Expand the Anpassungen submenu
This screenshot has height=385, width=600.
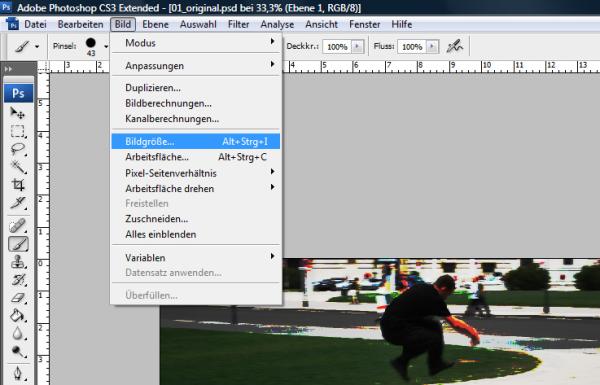click(x=196, y=65)
